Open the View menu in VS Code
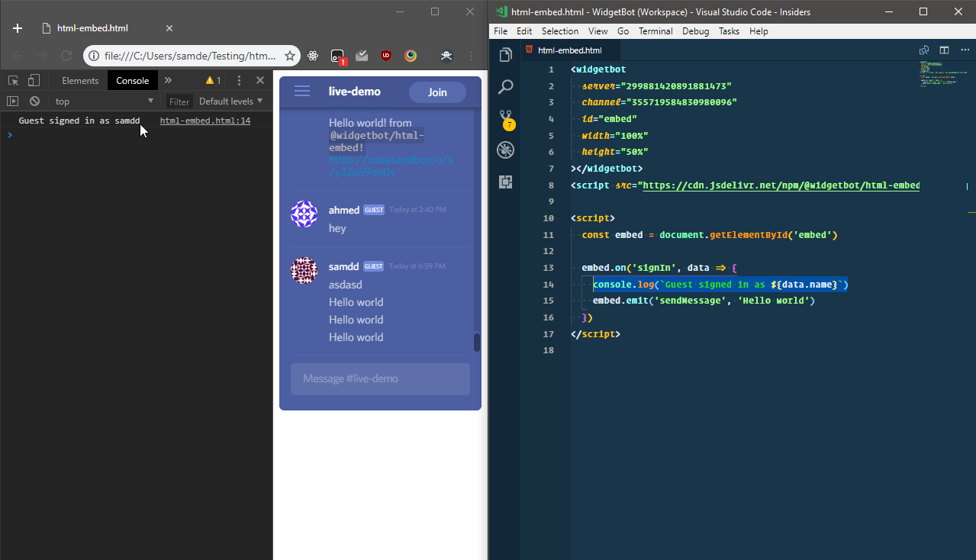This screenshot has width=976, height=560. pos(598,31)
